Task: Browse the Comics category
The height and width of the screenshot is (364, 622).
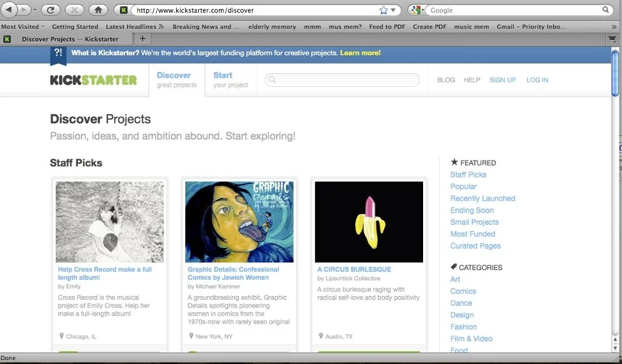Action: pos(463,291)
